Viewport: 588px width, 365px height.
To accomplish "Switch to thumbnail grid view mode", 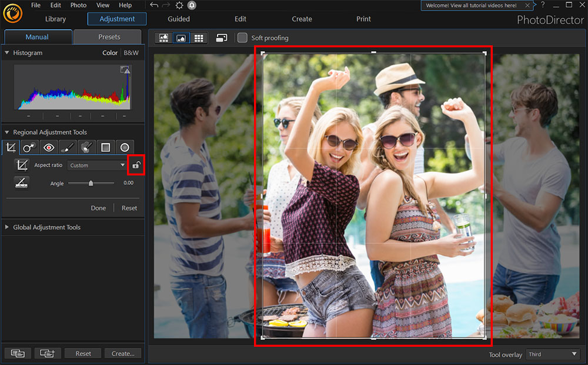I will 199,38.
